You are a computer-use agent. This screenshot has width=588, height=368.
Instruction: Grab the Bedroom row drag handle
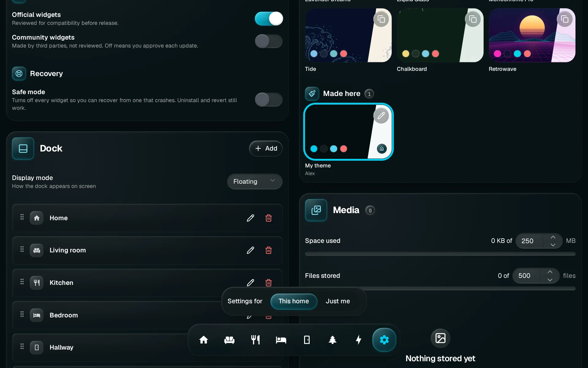[22, 314]
